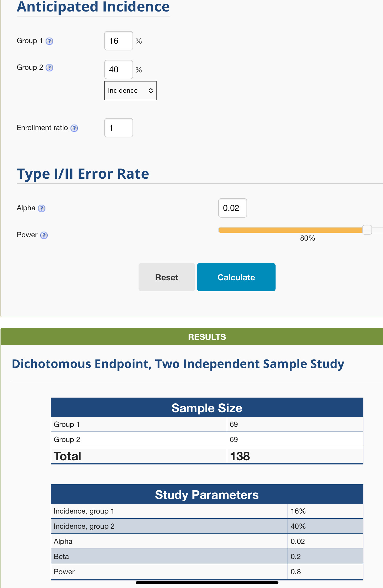Click the orange Power slider track
The image size is (383, 588).
coord(291,230)
